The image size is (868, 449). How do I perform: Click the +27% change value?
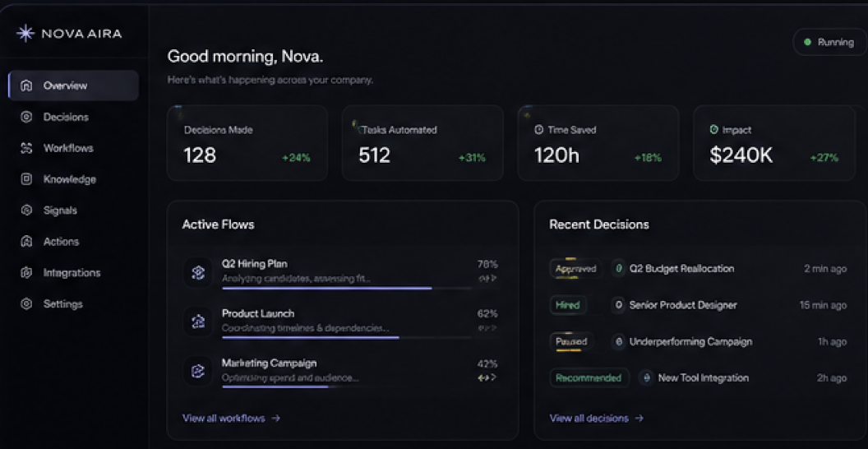point(824,158)
